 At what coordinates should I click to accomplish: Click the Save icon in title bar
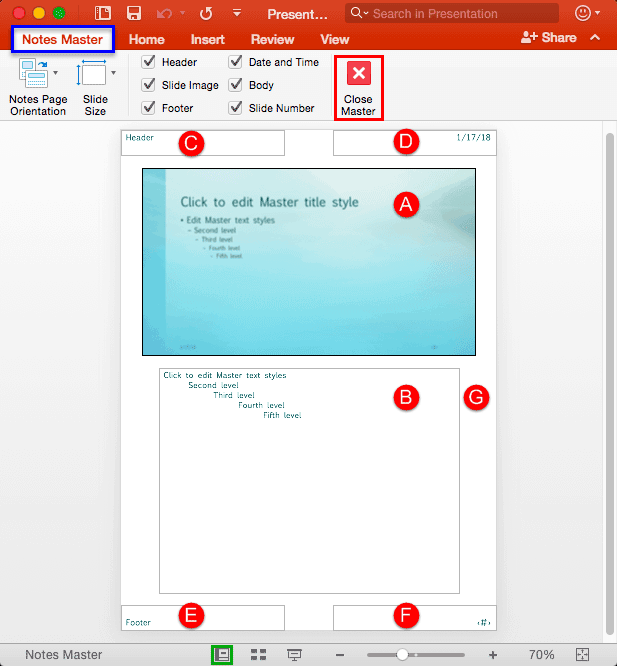click(134, 14)
